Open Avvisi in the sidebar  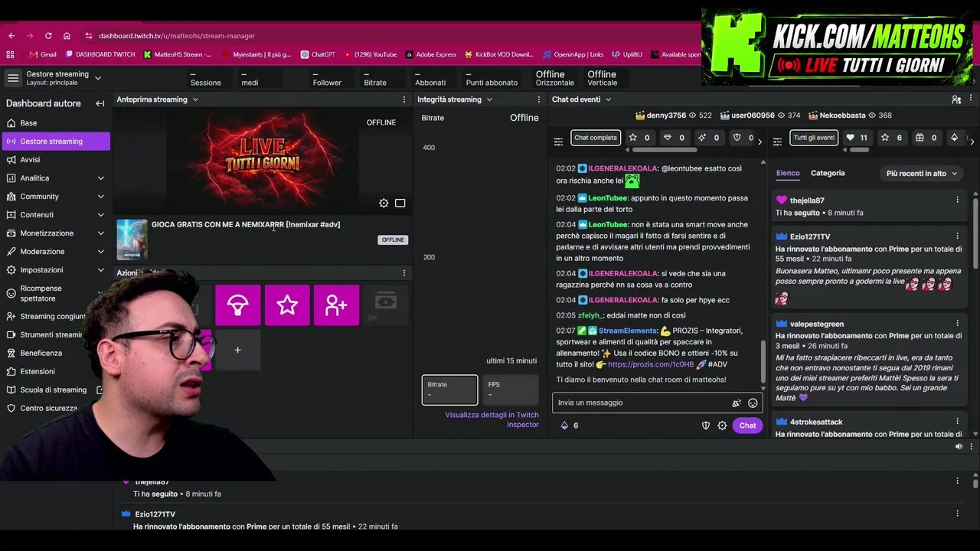pos(56,160)
